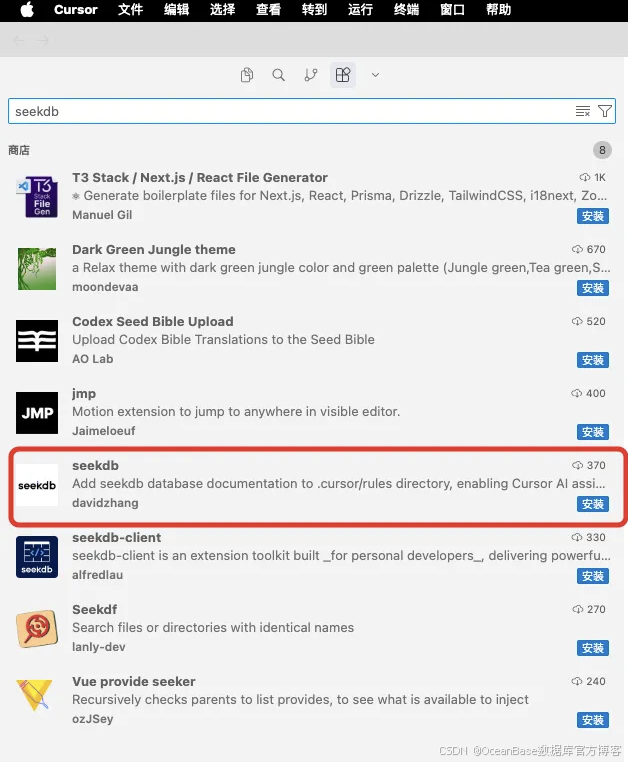Click publisher name ozJSey
This screenshot has height=762, width=628.
coord(93,719)
